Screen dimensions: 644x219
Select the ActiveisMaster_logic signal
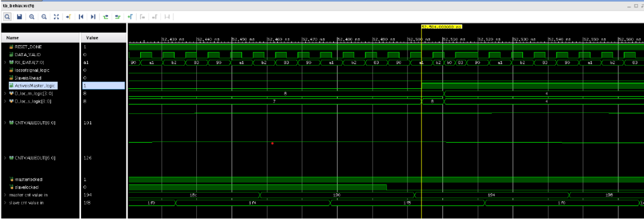pyautogui.click(x=35, y=85)
